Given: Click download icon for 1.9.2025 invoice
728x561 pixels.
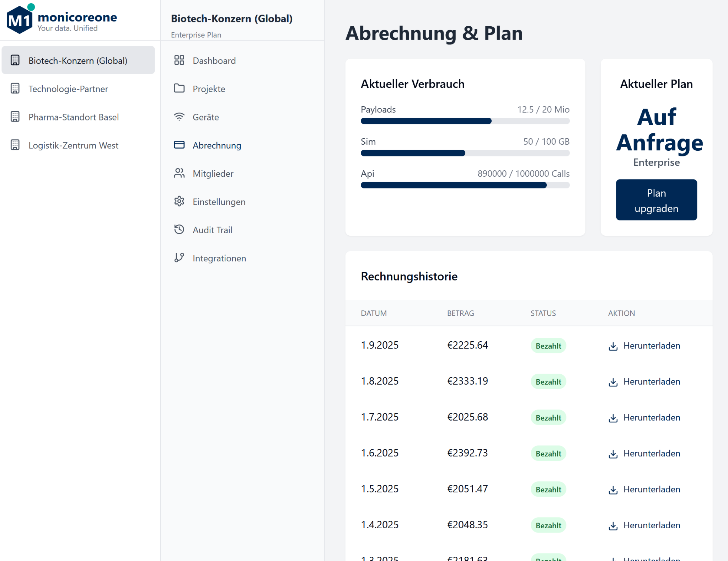Looking at the screenshot, I should pyautogui.click(x=613, y=346).
